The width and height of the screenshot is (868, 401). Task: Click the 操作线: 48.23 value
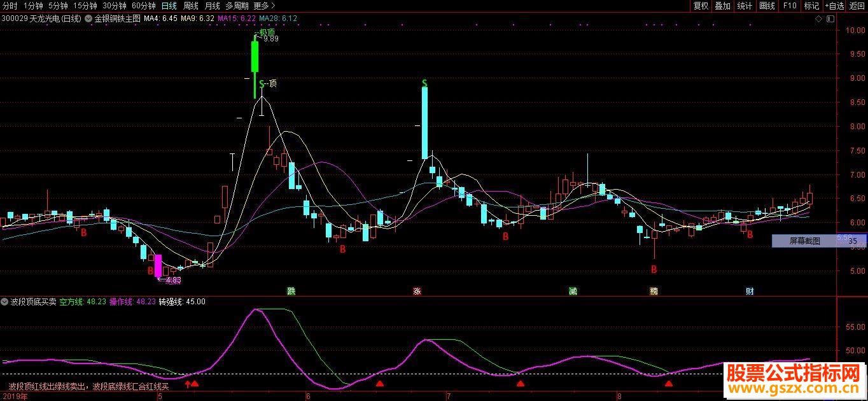[x=132, y=302]
